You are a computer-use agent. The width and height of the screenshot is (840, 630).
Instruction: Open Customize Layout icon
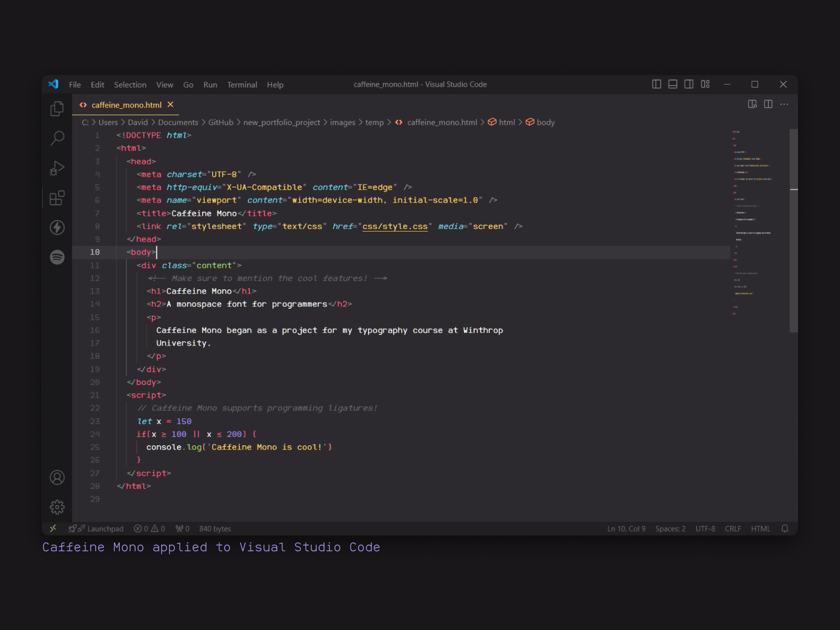tap(705, 84)
